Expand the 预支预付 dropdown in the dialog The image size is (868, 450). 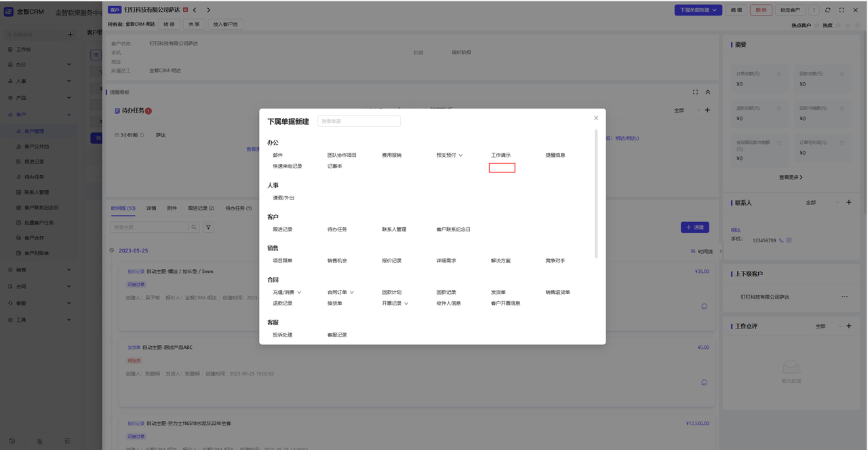(461, 155)
